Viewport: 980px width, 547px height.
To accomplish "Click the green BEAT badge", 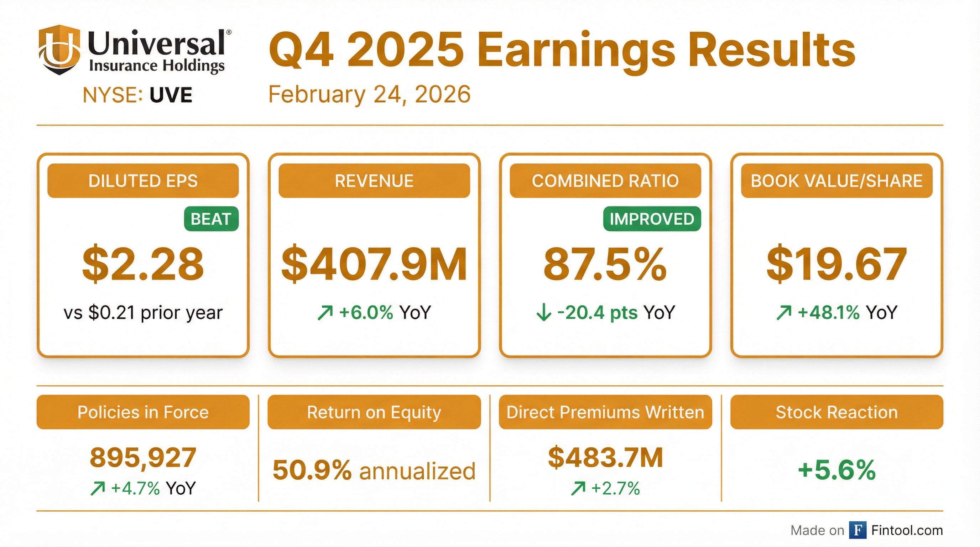I will (211, 219).
